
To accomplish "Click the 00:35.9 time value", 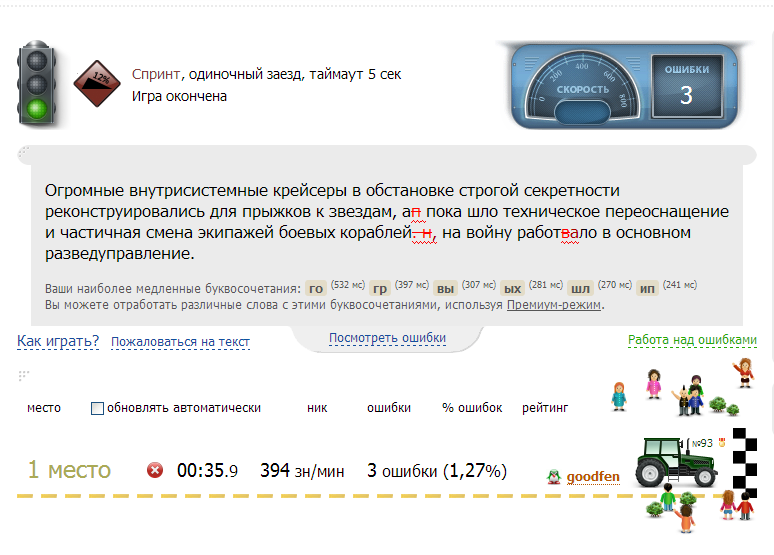I will click(x=207, y=471).
